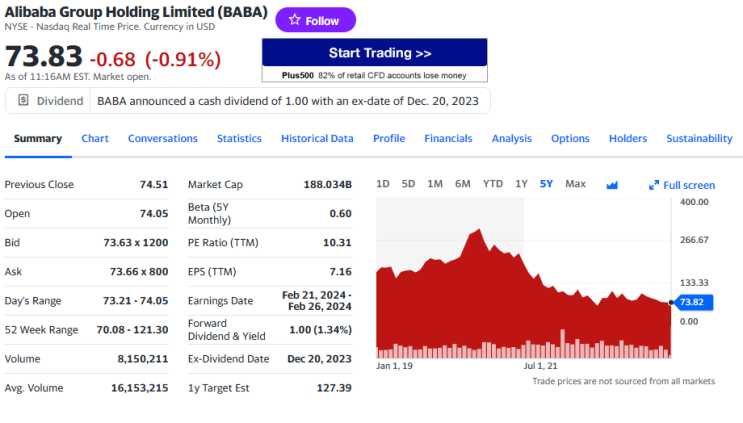Click the Start Trading banner
Screen dimensions: 743x423
374,53
